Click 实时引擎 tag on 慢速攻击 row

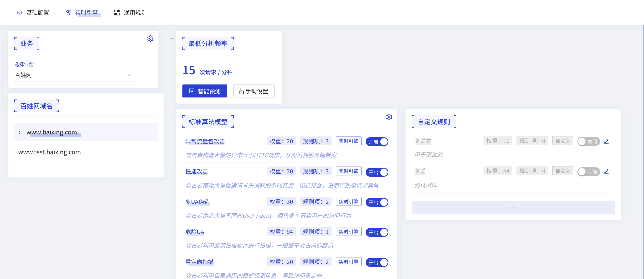click(348, 171)
